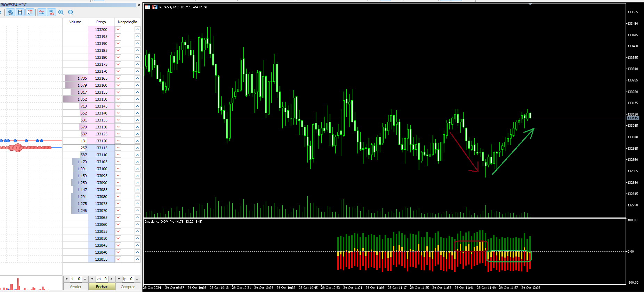Viewport: 644px width, 292px height.
Task: Click the zoom in magnifier icon
Action: (x=61, y=13)
